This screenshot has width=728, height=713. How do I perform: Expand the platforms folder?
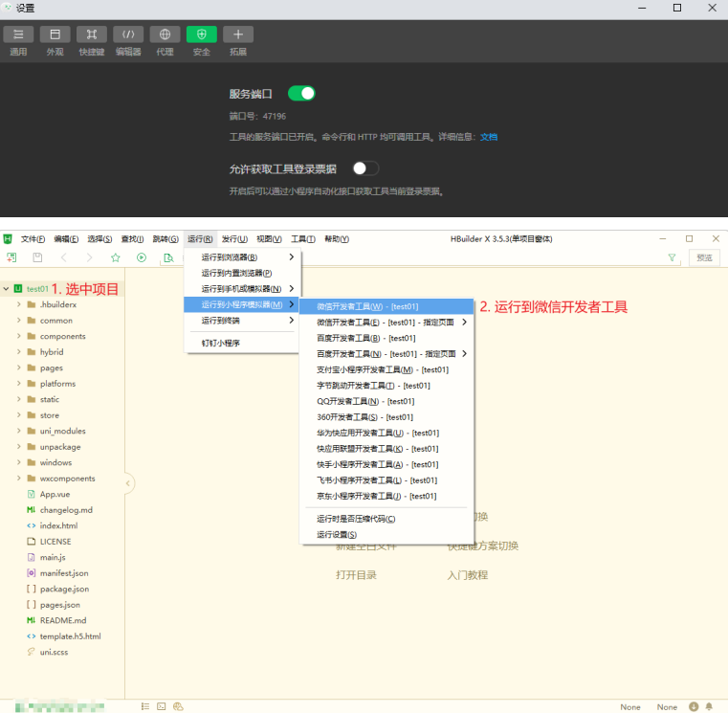(x=18, y=384)
